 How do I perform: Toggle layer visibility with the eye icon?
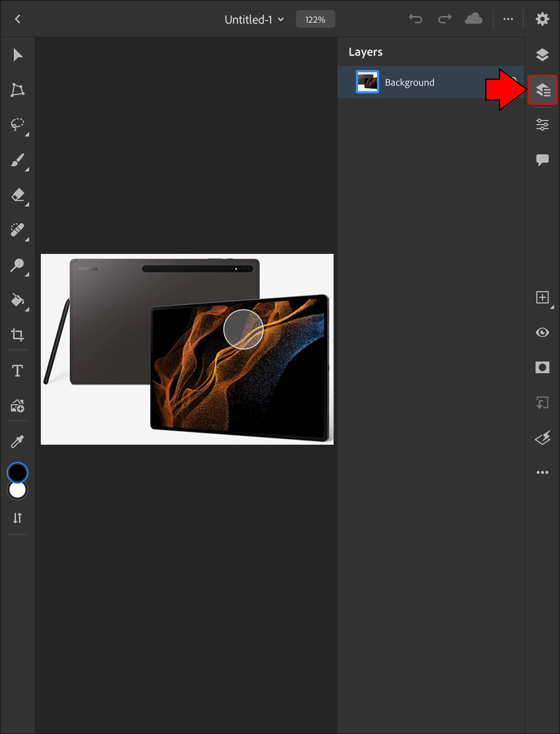542,333
